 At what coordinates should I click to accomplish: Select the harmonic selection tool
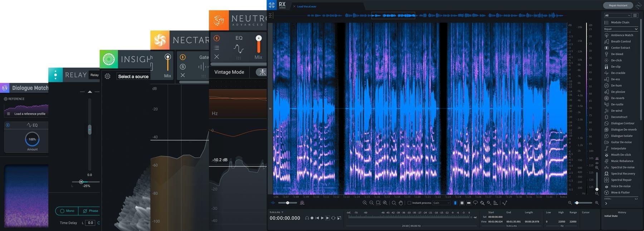click(496, 203)
